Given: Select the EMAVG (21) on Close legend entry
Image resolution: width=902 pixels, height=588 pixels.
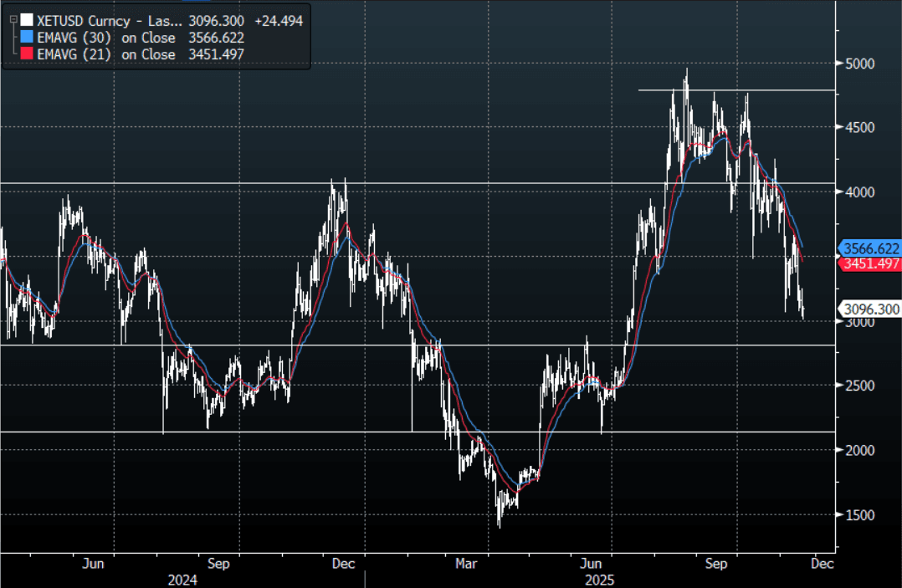Looking at the screenshot, I should pos(106,54).
